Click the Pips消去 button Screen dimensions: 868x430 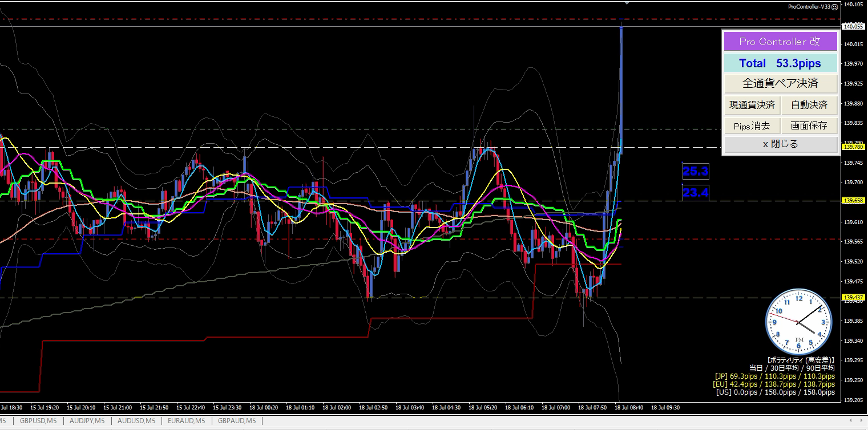pos(752,125)
